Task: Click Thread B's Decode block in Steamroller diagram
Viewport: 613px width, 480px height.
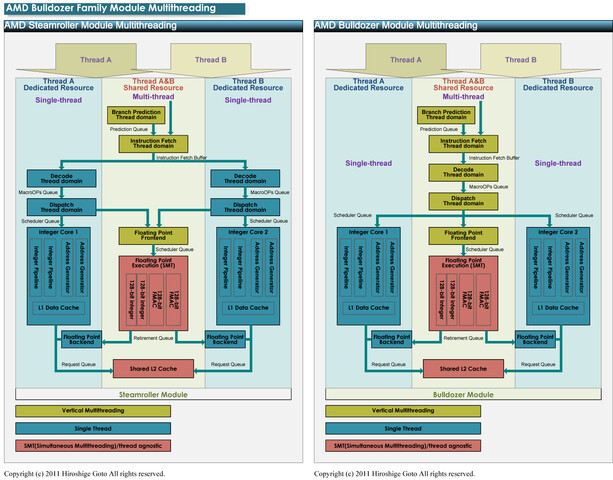Action: [x=245, y=178]
